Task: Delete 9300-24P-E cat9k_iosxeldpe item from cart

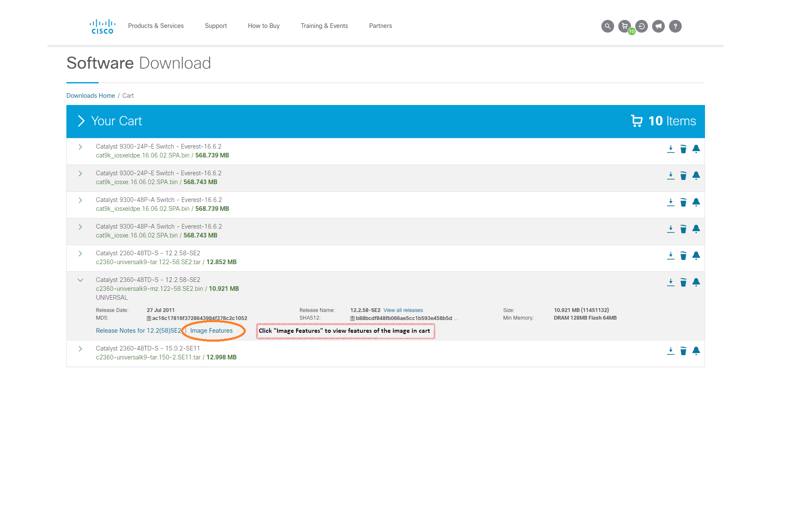Action: click(683, 149)
